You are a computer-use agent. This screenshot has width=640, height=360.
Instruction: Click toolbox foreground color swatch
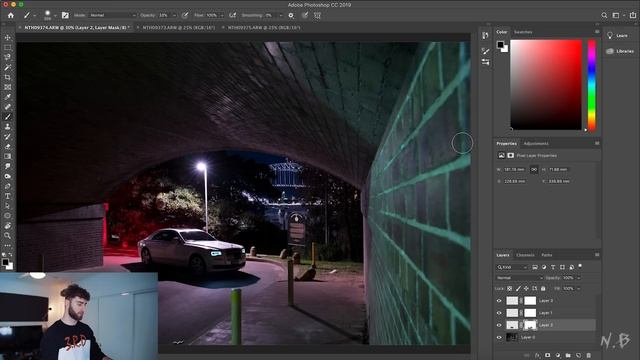click(x=5, y=262)
